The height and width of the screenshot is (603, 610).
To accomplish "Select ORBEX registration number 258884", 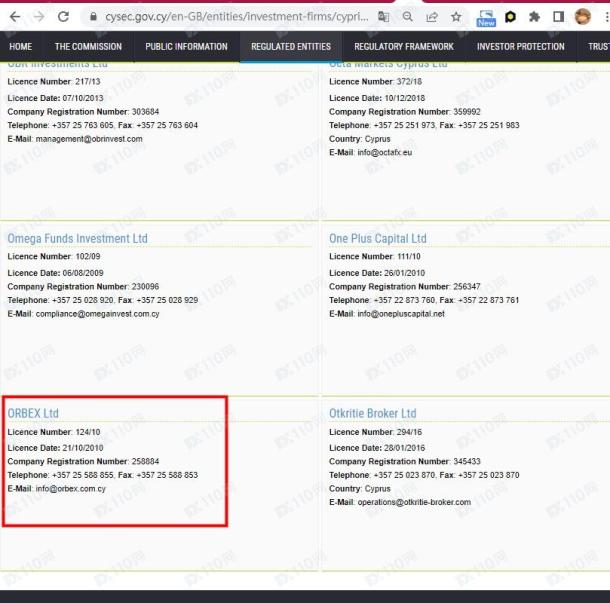I will click(x=145, y=461).
